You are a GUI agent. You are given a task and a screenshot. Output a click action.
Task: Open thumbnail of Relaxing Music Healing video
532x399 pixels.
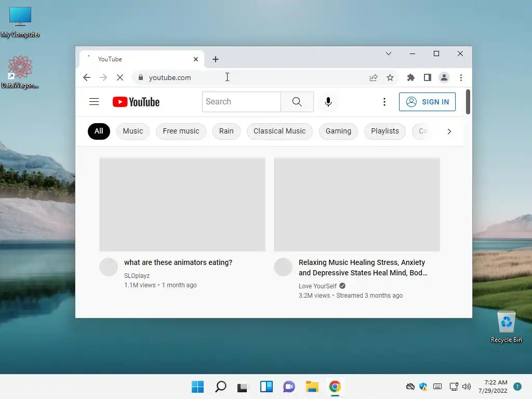(x=357, y=205)
